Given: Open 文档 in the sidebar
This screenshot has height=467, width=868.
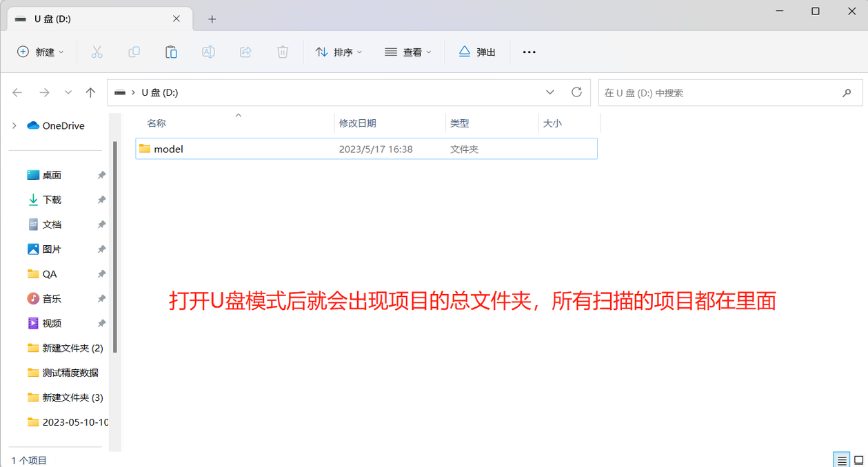Looking at the screenshot, I should pyautogui.click(x=52, y=225).
